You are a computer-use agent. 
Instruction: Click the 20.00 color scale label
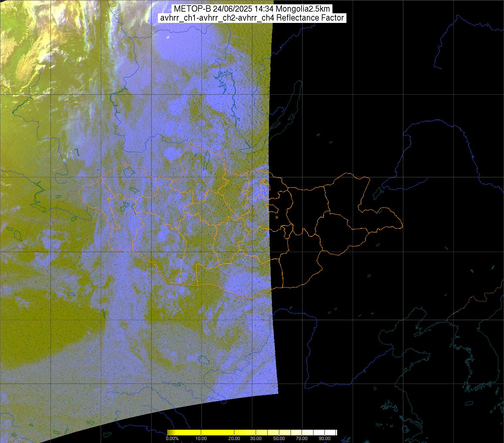click(234, 438)
